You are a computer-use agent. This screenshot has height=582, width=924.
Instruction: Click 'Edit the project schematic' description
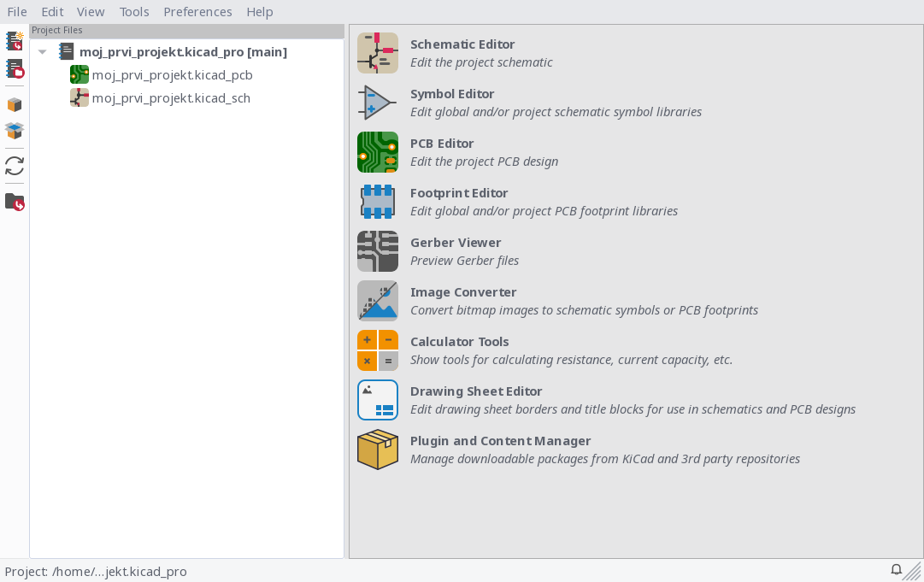(x=481, y=62)
